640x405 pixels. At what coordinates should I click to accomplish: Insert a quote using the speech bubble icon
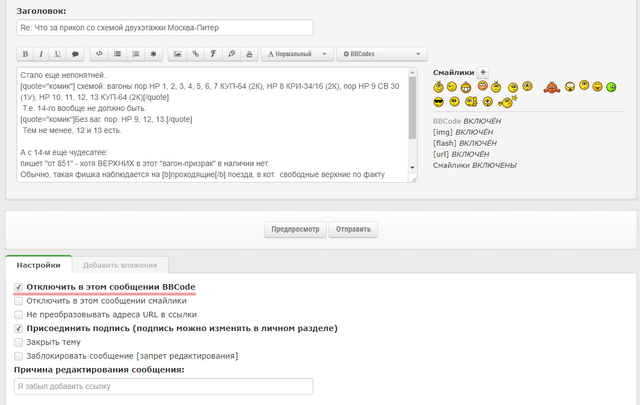75,53
